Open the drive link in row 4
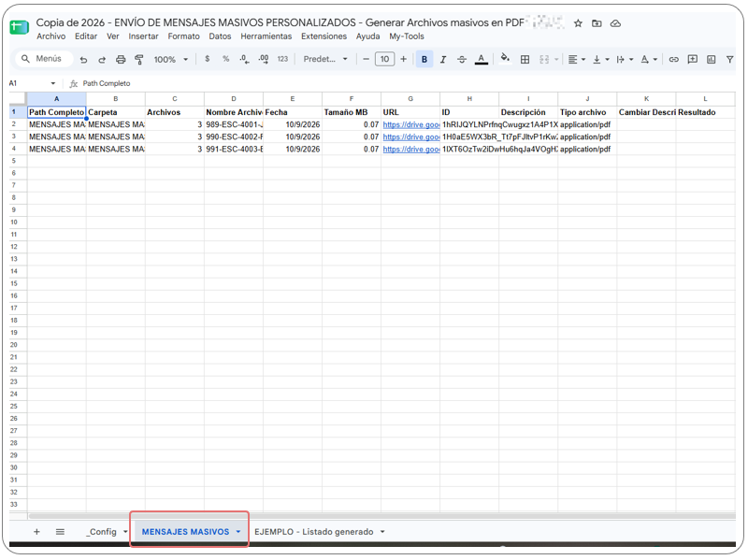 411,150
